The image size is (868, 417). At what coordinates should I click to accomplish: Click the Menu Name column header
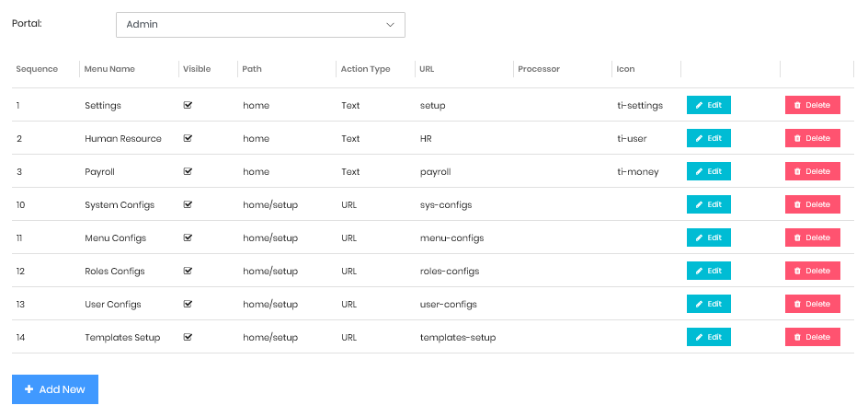point(109,69)
